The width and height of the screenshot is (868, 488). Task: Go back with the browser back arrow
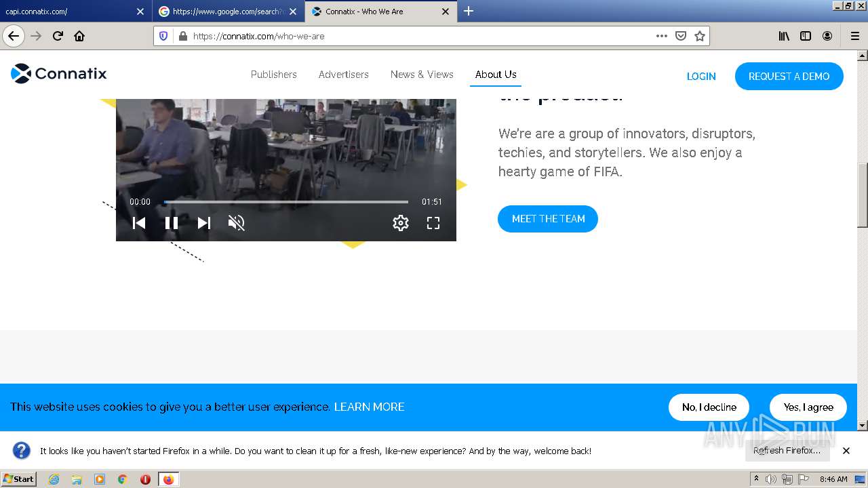[x=14, y=36]
